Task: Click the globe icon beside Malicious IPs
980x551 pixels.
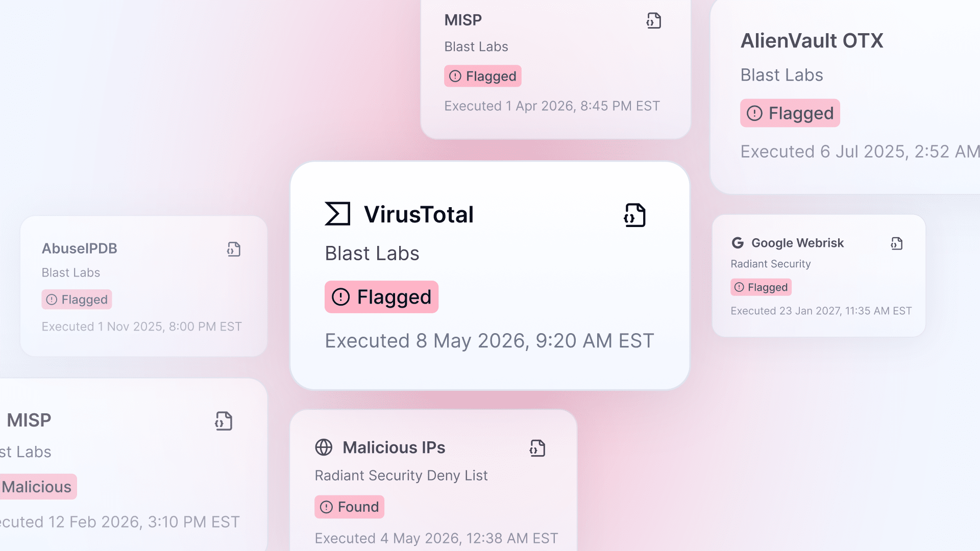Action: pyautogui.click(x=324, y=447)
